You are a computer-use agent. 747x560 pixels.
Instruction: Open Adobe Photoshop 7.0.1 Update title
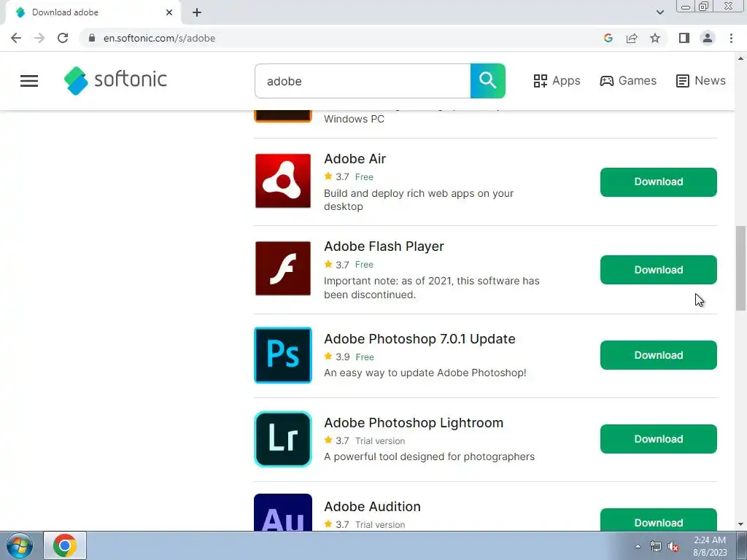coord(419,338)
